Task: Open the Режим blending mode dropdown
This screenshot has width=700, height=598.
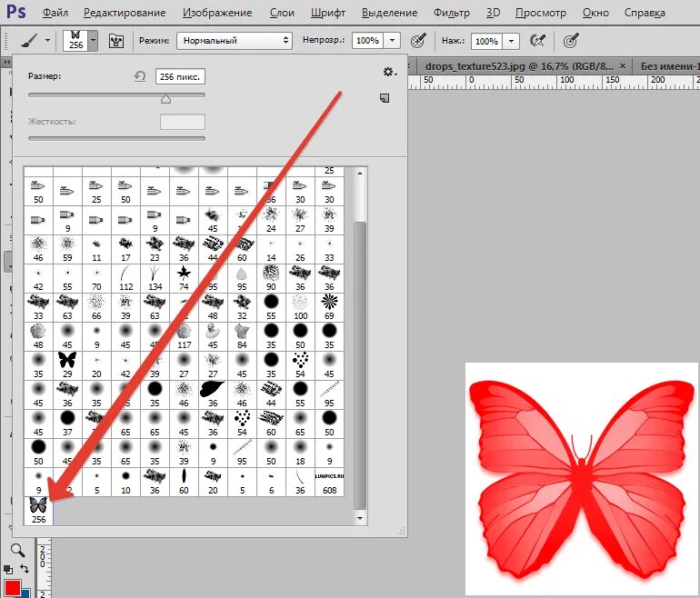Action: pyautogui.click(x=235, y=41)
